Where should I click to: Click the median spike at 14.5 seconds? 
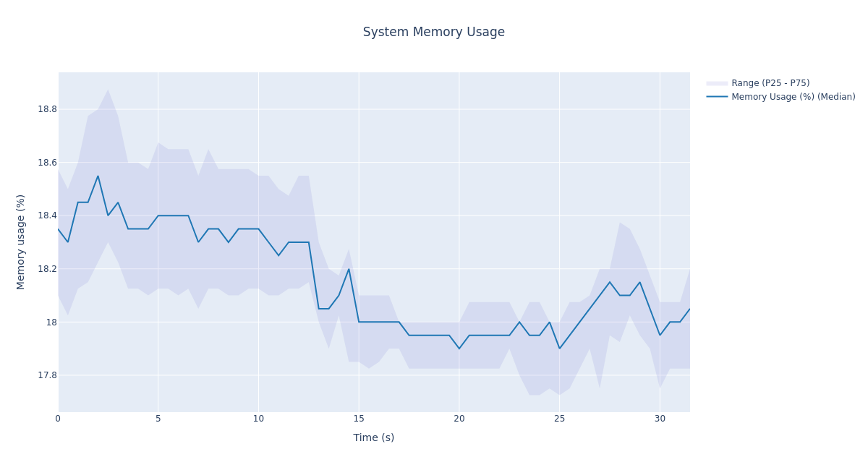(x=349, y=269)
